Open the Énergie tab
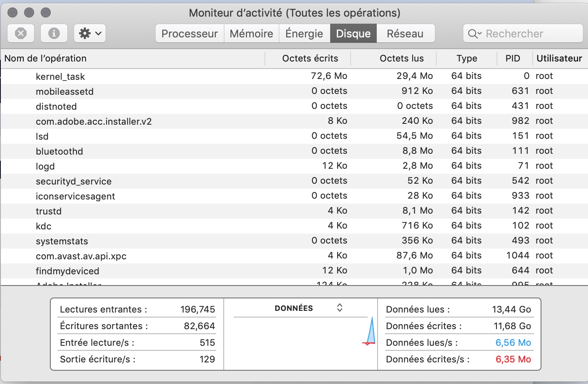The image size is (588, 384). click(x=304, y=34)
